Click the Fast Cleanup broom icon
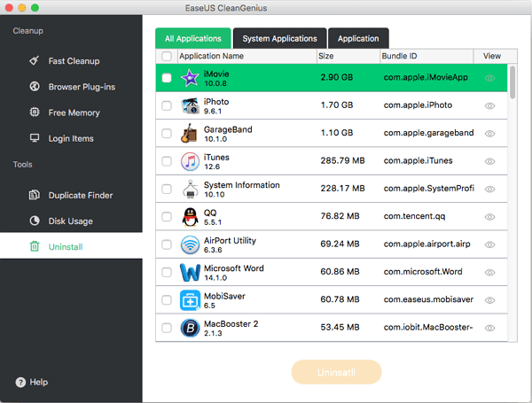The height and width of the screenshot is (403, 532). (x=34, y=61)
